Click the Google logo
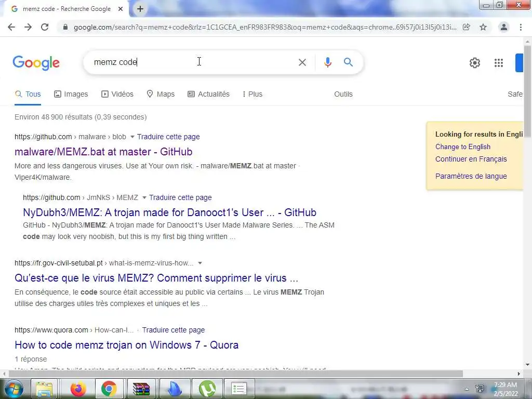The width and height of the screenshot is (532, 399). [36, 63]
